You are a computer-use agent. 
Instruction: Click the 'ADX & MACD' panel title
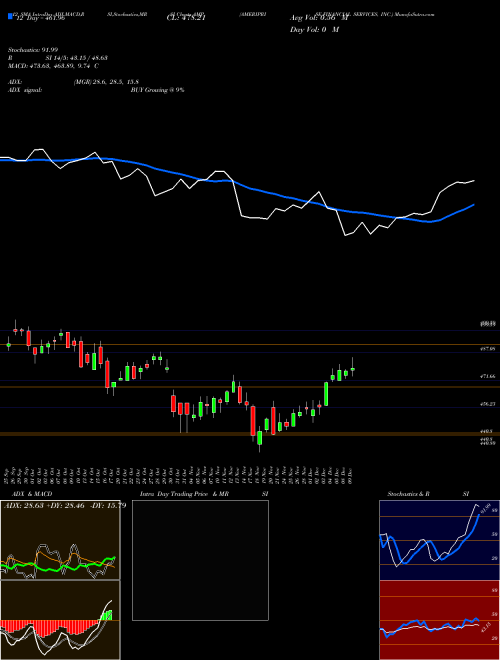[32, 494]
